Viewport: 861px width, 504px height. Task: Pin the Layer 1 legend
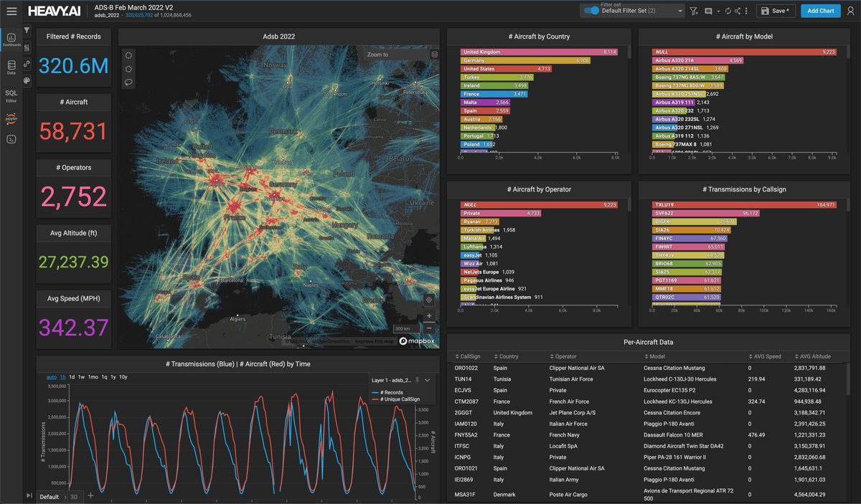coord(418,380)
